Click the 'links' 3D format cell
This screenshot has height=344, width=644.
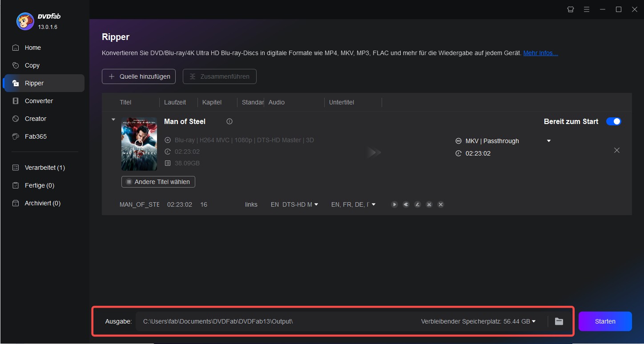[x=251, y=204]
